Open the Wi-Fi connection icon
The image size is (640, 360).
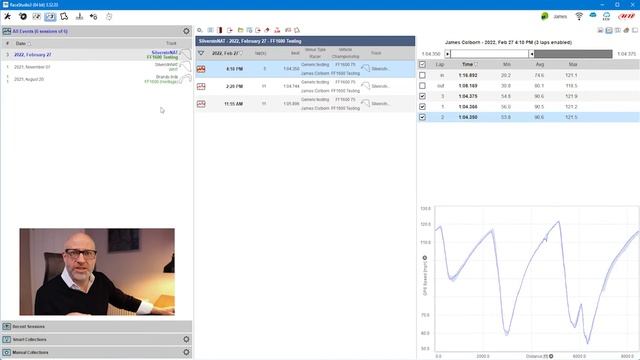click(x=579, y=16)
